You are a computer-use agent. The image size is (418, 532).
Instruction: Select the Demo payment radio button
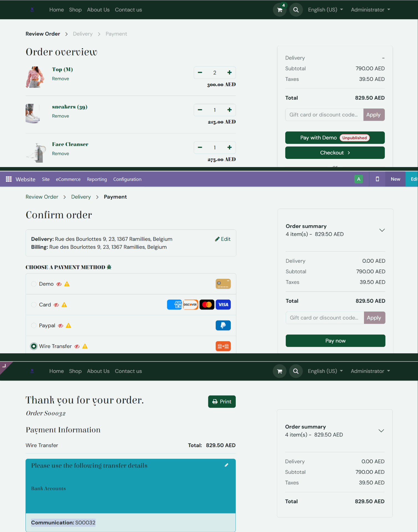(x=34, y=284)
